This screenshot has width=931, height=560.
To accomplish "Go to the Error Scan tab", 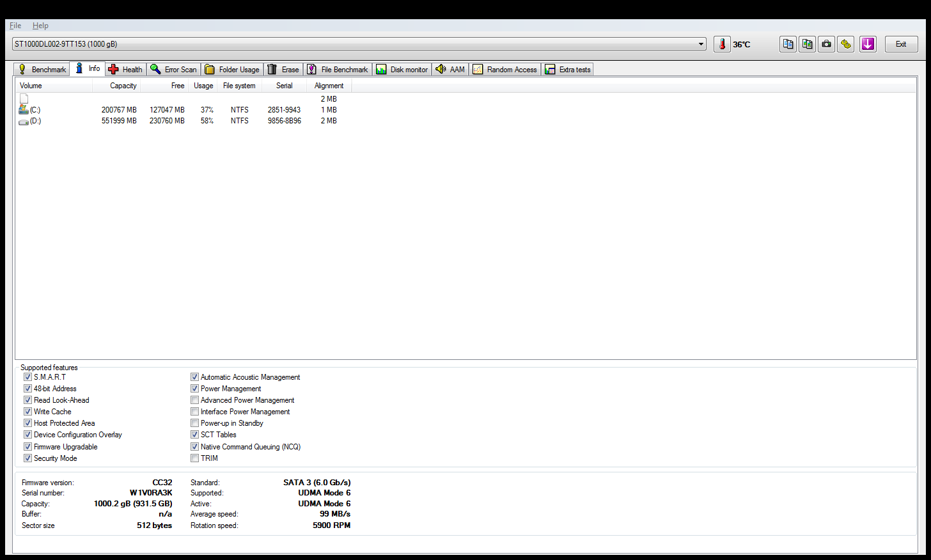I will pos(174,70).
